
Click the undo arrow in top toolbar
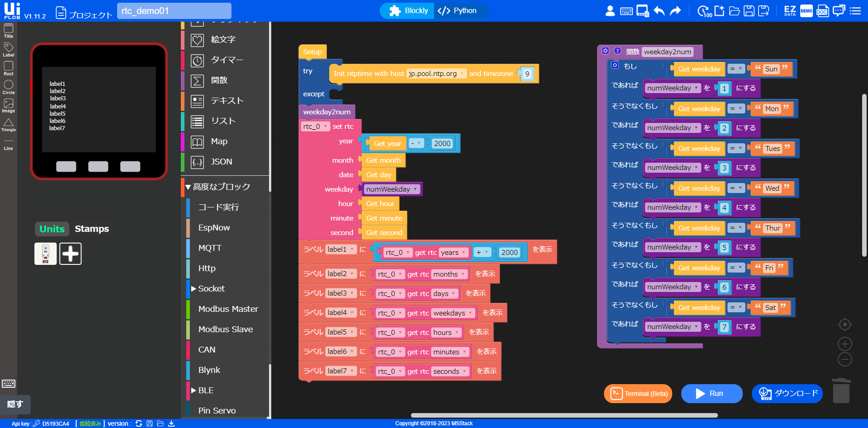(x=659, y=11)
